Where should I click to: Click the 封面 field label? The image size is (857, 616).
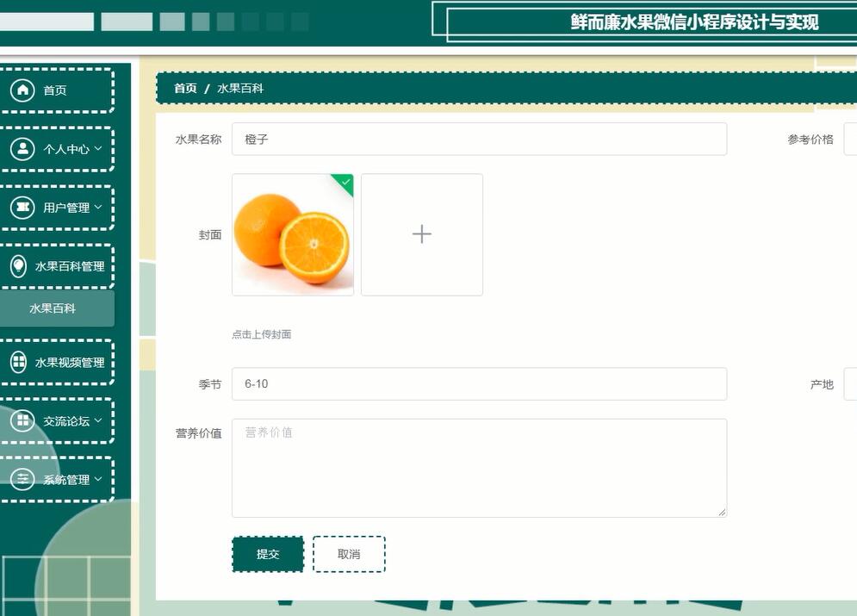pos(210,235)
